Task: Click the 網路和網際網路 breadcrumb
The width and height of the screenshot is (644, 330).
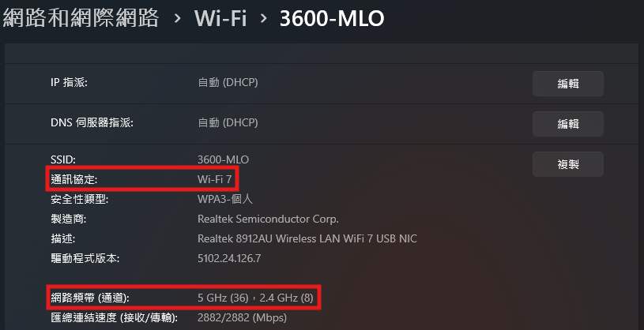Action: point(81,18)
